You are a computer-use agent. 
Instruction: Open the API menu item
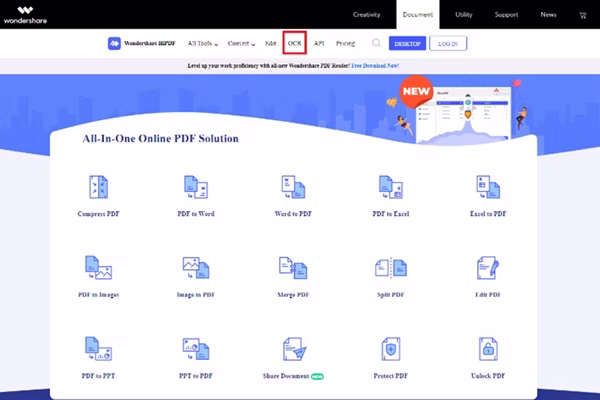coord(319,43)
